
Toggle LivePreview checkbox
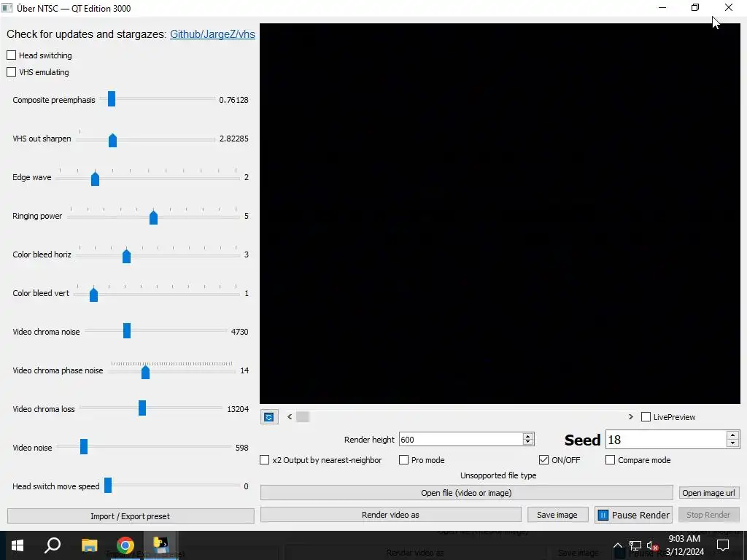[x=646, y=417]
